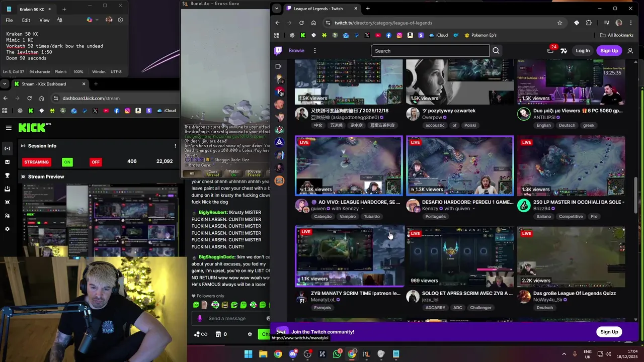
Task: Open Chrome extensions puzzle icon in Twitch window
Action: pyautogui.click(x=589, y=23)
